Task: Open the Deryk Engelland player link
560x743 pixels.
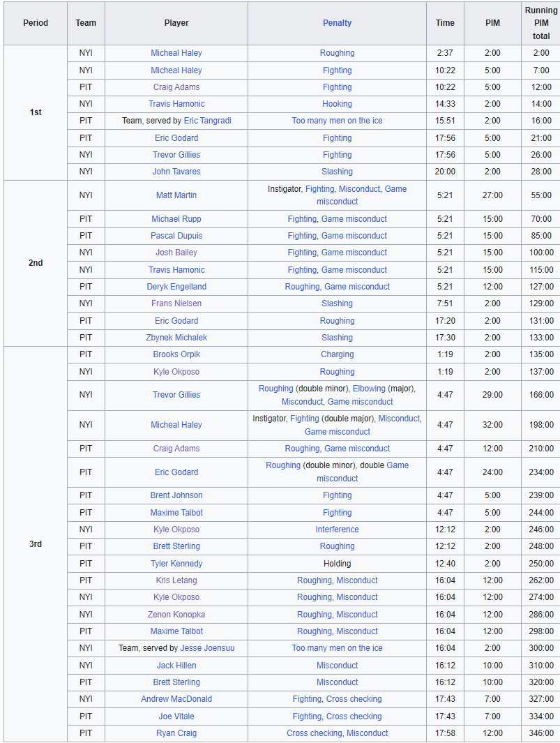Action: [x=176, y=287]
